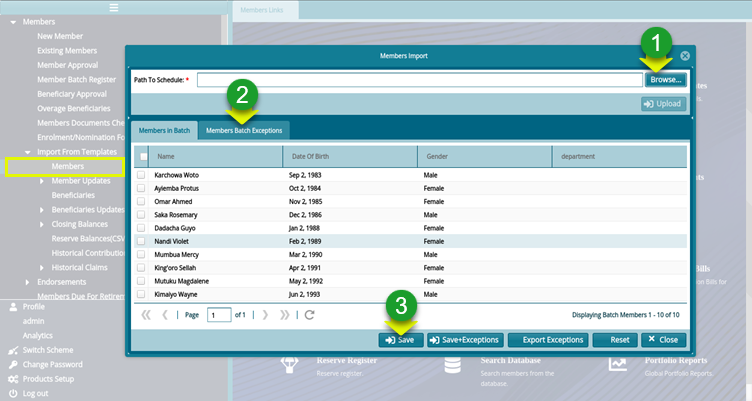Check the box for Mumbua Mercy
The image size is (752, 401).
coord(141,254)
